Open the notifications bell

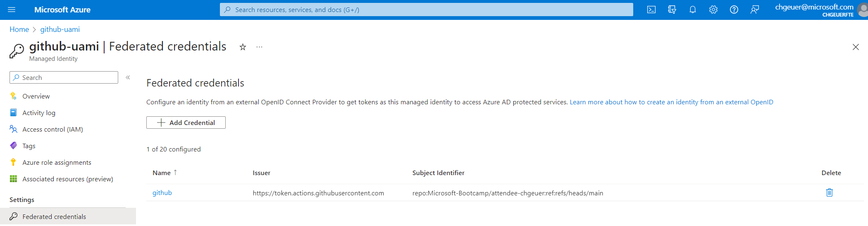[693, 10]
